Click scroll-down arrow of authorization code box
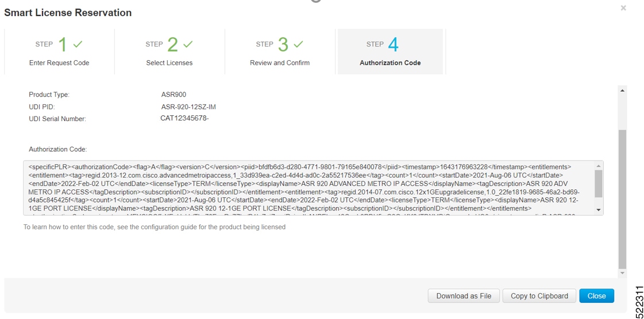 pyautogui.click(x=598, y=210)
